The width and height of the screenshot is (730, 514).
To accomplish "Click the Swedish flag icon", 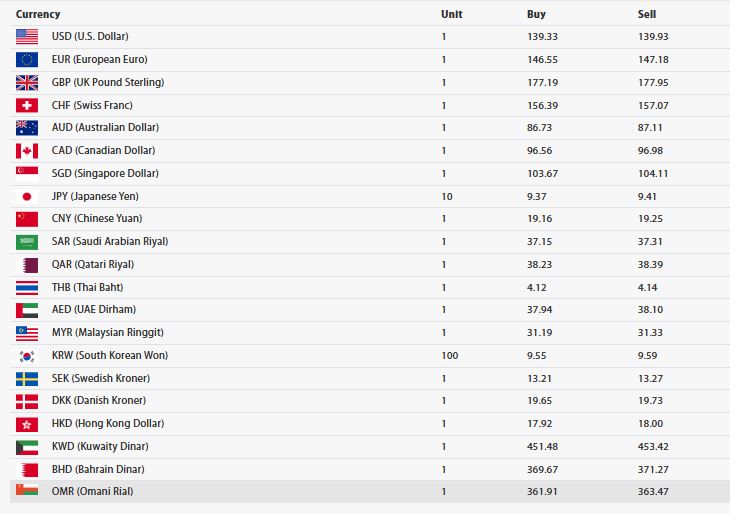I will click(x=27, y=378).
